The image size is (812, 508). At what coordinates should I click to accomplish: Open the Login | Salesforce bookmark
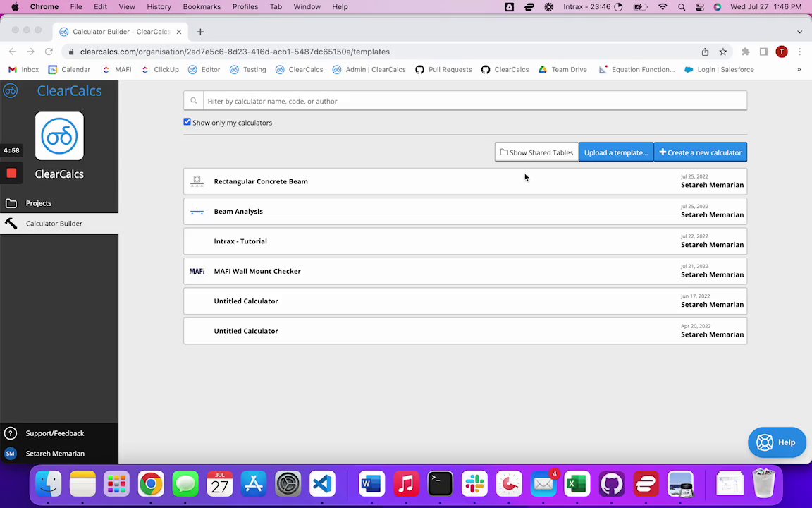[719, 69]
